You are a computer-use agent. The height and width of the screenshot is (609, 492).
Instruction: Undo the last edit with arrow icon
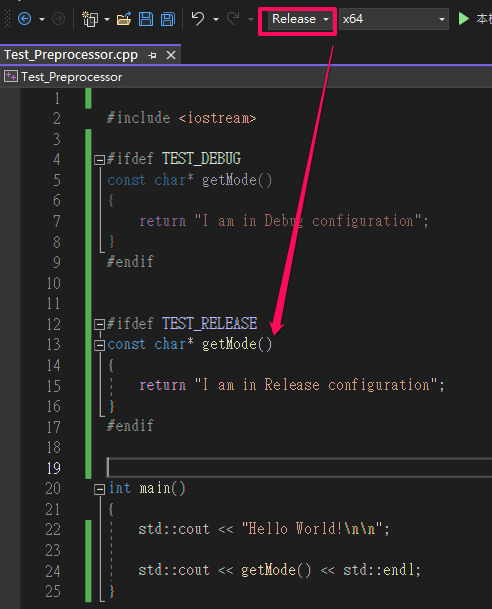point(198,19)
